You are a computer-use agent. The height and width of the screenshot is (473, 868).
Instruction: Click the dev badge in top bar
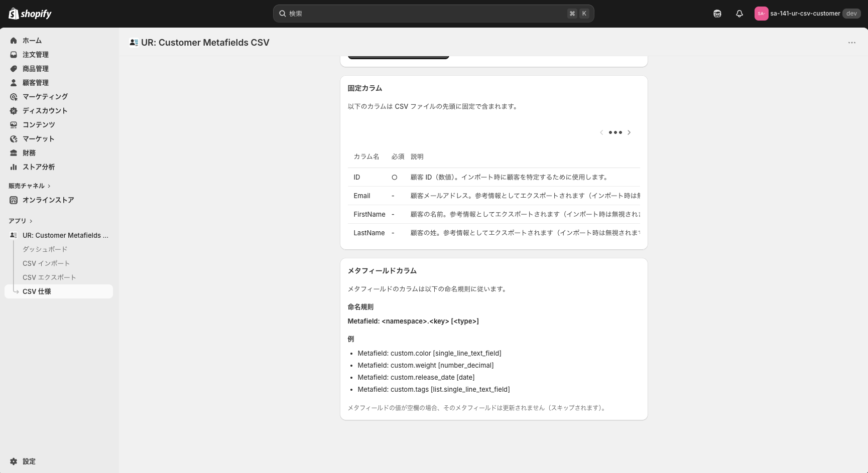tap(851, 14)
